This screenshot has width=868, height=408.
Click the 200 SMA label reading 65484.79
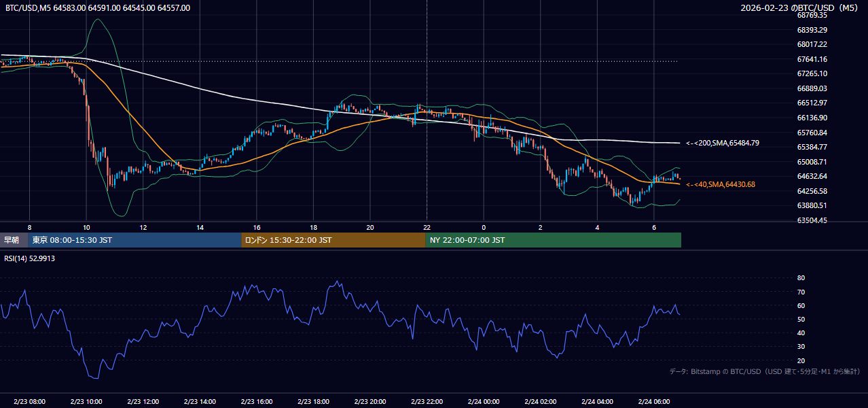[723, 143]
